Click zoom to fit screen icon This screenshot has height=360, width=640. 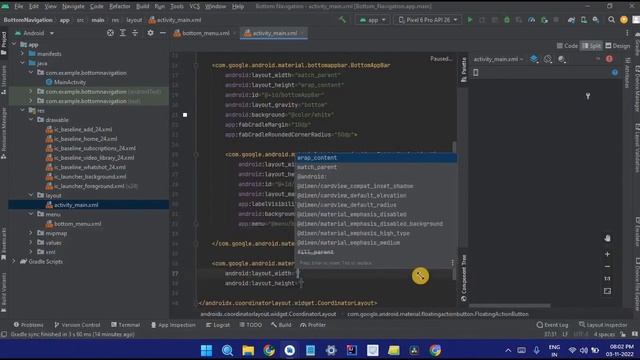pos(607,291)
